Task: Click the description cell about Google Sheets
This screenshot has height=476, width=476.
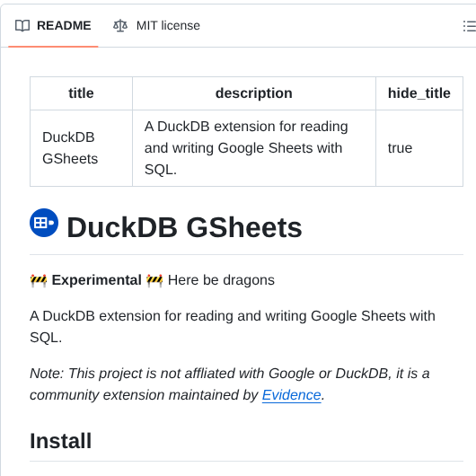Action: (254, 148)
